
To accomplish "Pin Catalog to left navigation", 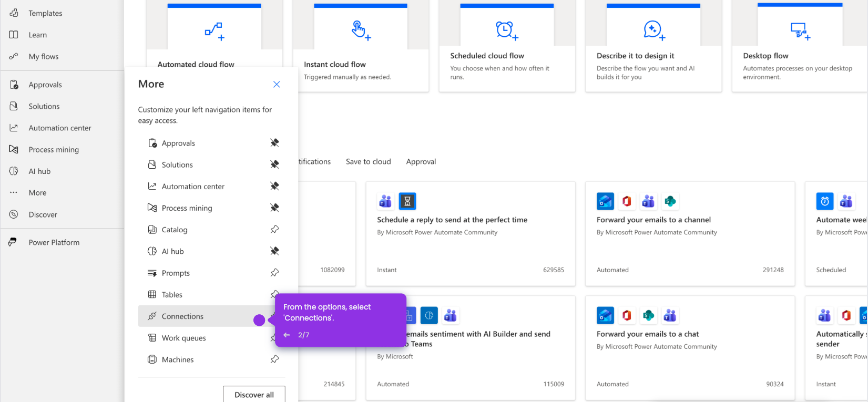I will pyautogui.click(x=274, y=229).
